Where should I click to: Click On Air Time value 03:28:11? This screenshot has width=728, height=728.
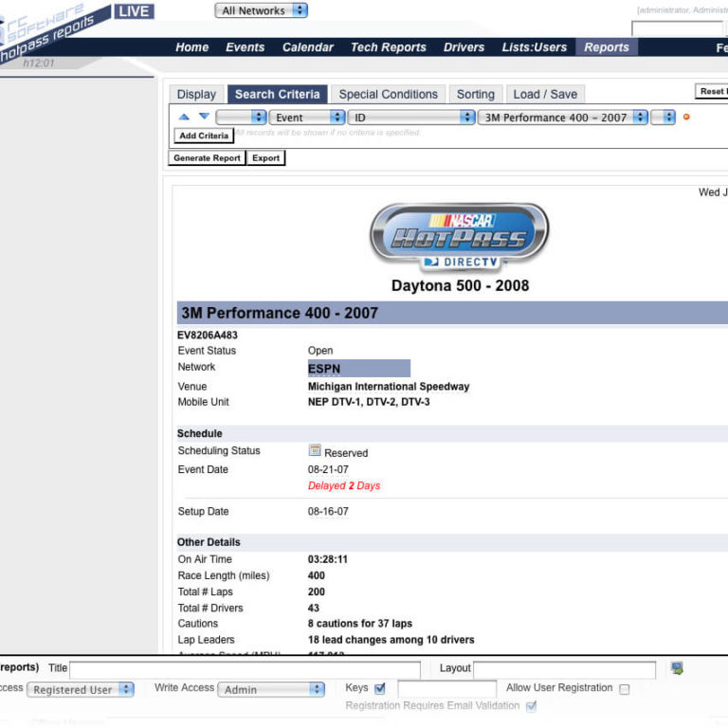pyautogui.click(x=328, y=559)
